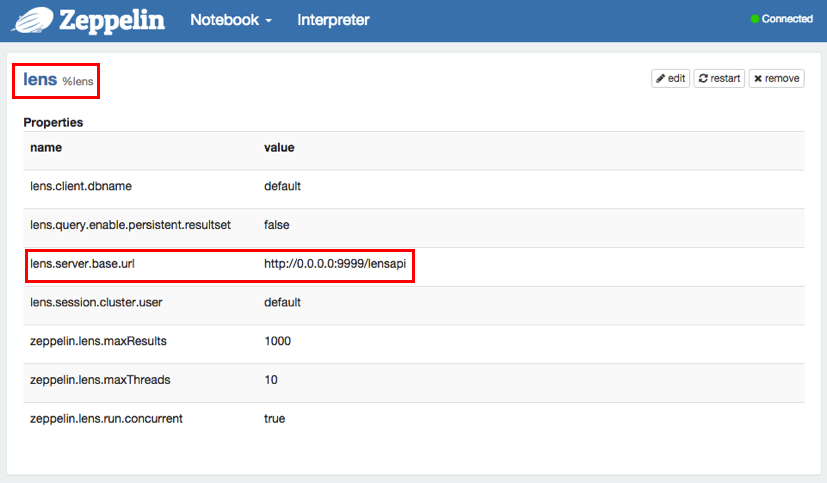Select the zeppelin.lens.maxResults property name

(x=98, y=341)
